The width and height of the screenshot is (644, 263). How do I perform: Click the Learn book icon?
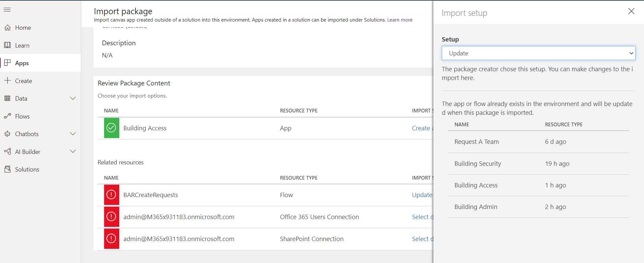pos(7,45)
